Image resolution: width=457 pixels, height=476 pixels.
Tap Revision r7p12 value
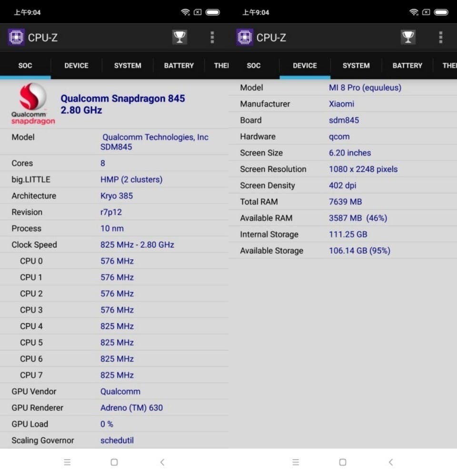tap(111, 212)
